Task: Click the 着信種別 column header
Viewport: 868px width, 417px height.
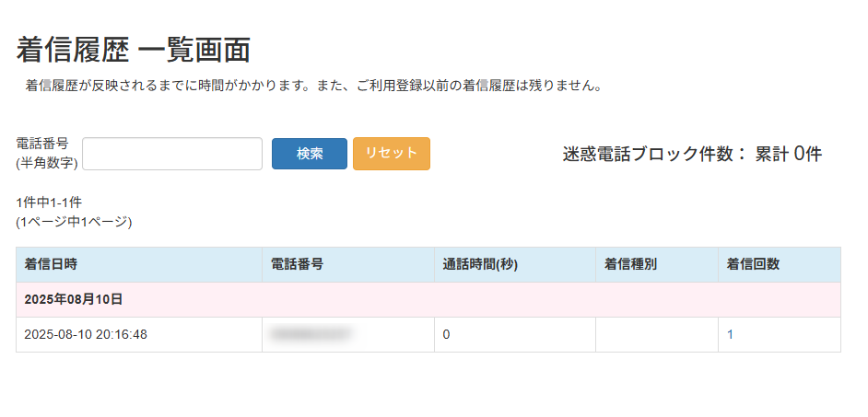Action: pyautogui.click(x=657, y=264)
